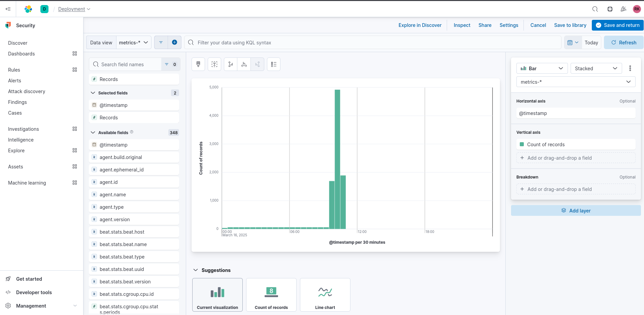Open the legend settings icon

coord(274,64)
